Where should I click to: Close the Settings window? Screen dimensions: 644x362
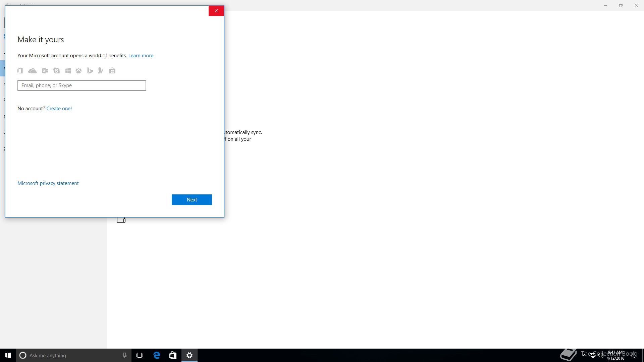tap(636, 5)
